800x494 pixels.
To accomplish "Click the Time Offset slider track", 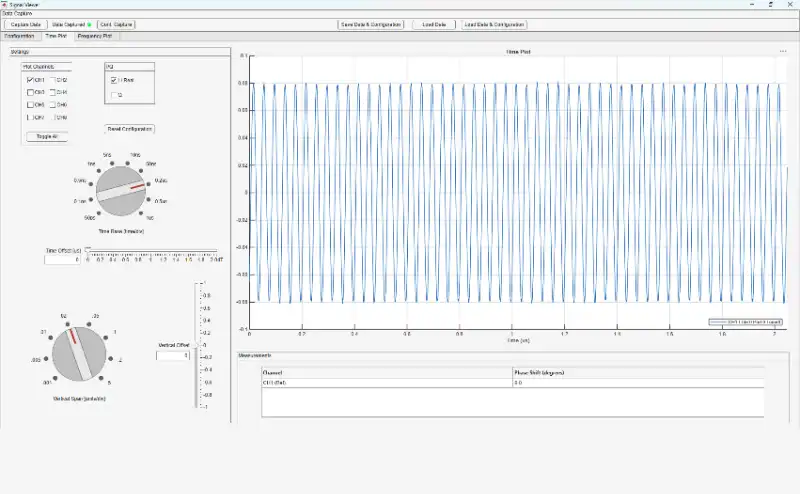I will 152,250.
